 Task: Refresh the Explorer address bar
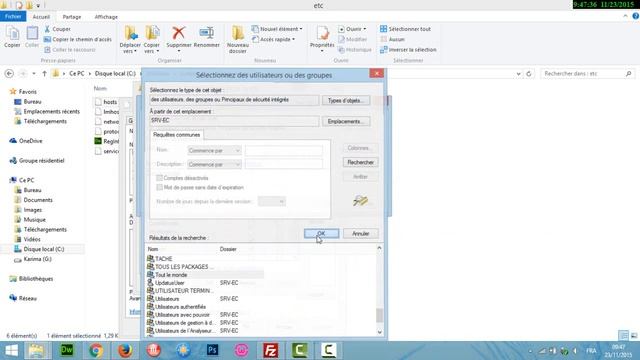coord(529,73)
